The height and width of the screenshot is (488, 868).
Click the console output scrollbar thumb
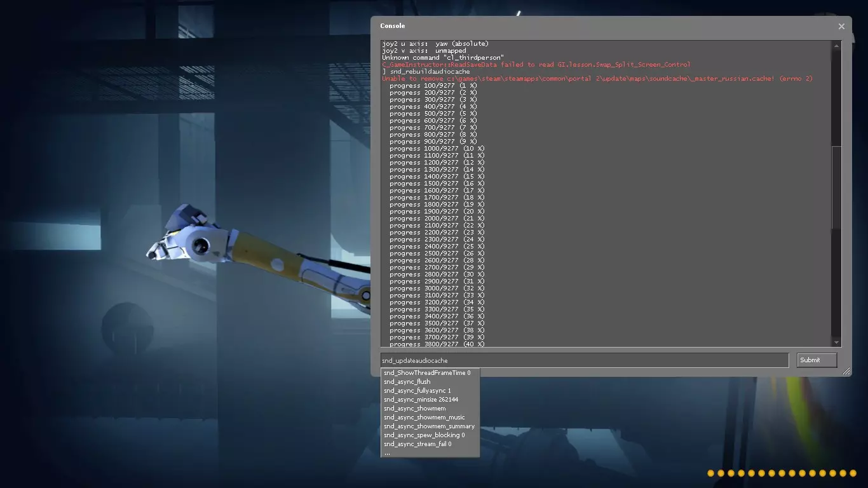click(836, 187)
